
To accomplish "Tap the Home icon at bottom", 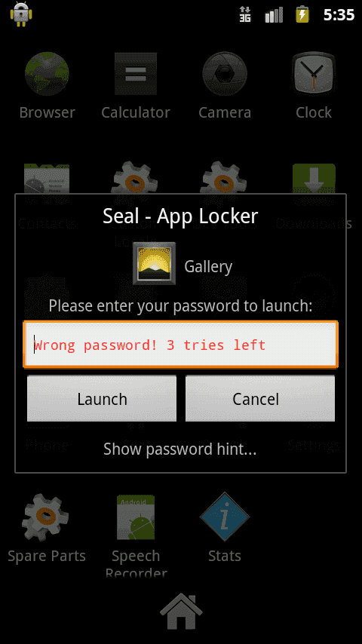I will coord(181,612).
